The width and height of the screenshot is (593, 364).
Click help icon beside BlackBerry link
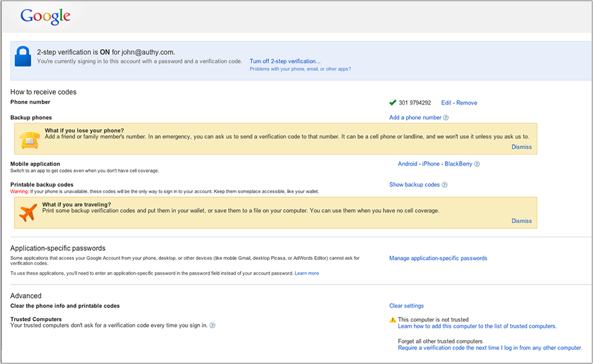[x=477, y=164]
